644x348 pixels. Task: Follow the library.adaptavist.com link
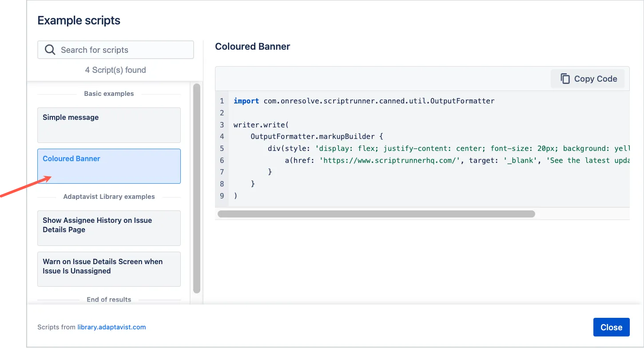pyautogui.click(x=111, y=327)
